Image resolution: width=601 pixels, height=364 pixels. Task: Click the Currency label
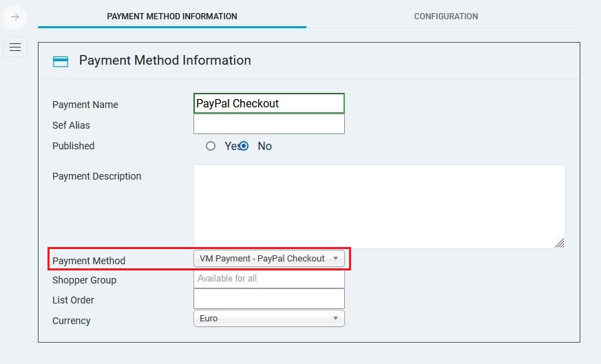tap(71, 321)
